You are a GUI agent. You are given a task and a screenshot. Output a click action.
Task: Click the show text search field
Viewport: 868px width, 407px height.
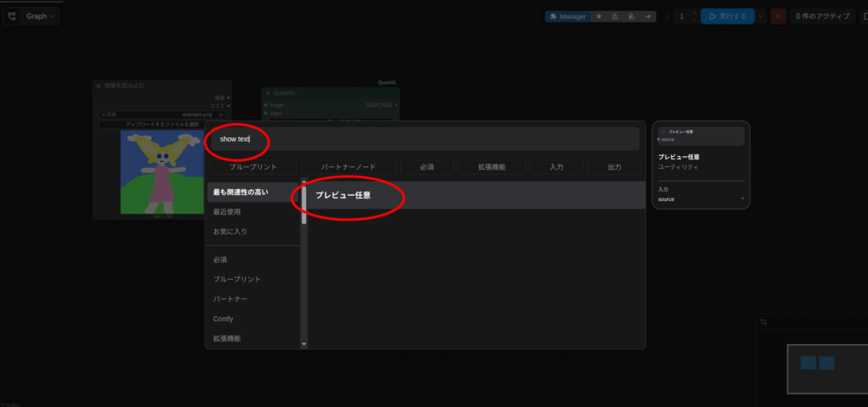pyautogui.click(x=424, y=139)
